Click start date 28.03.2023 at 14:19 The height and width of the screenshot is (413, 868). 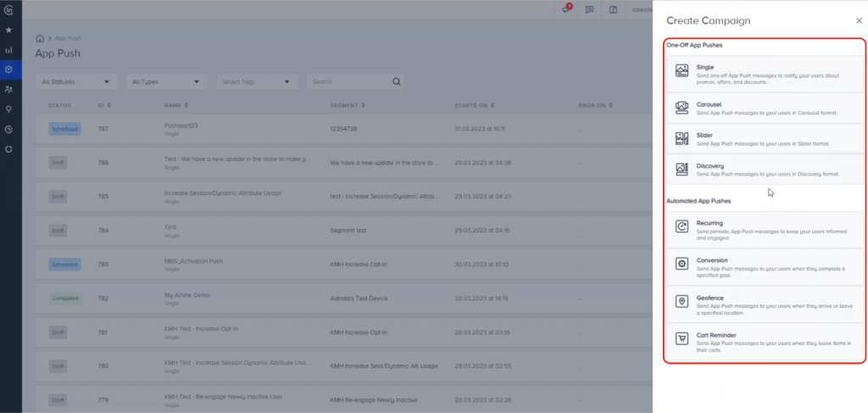point(481,299)
